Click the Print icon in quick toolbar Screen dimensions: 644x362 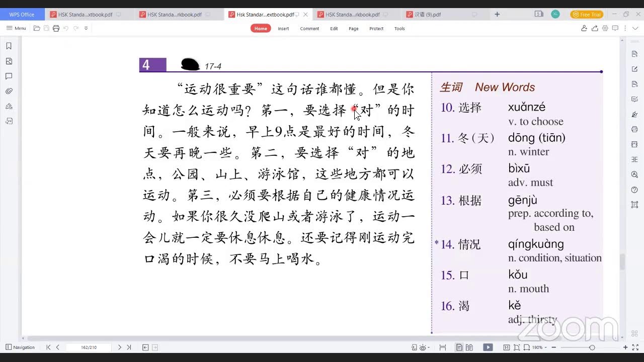pyautogui.click(x=56, y=28)
